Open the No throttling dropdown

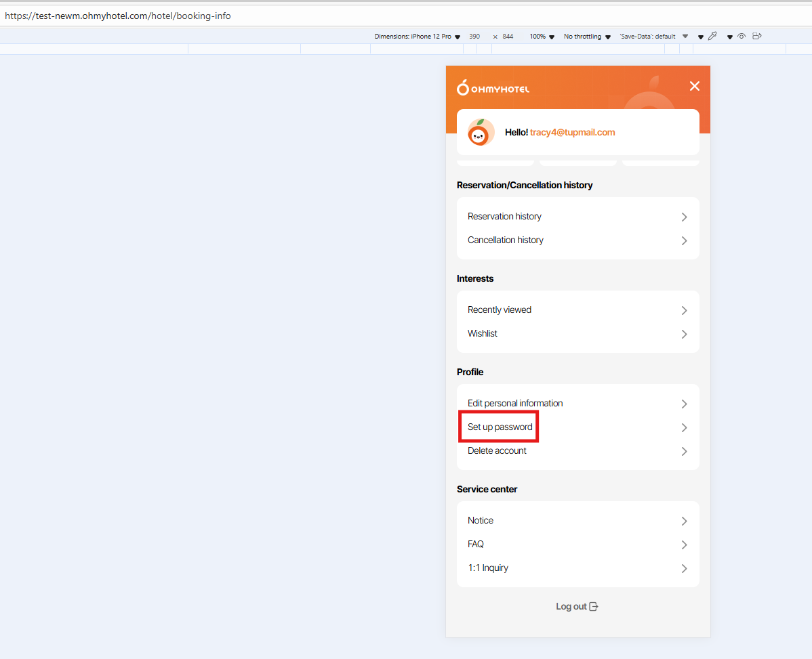(x=587, y=36)
